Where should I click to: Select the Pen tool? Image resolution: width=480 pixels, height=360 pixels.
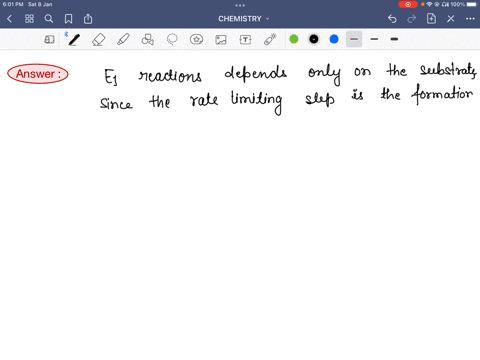[x=74, y=39]
